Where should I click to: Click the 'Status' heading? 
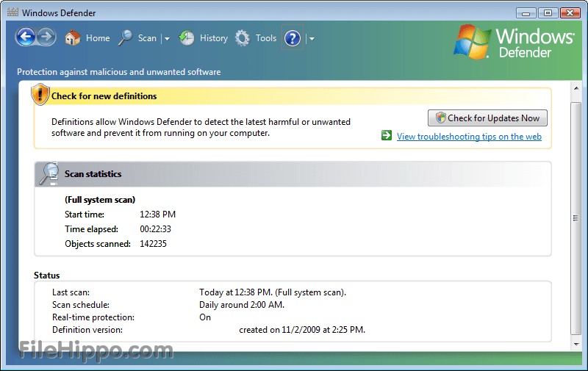(46, 275)
